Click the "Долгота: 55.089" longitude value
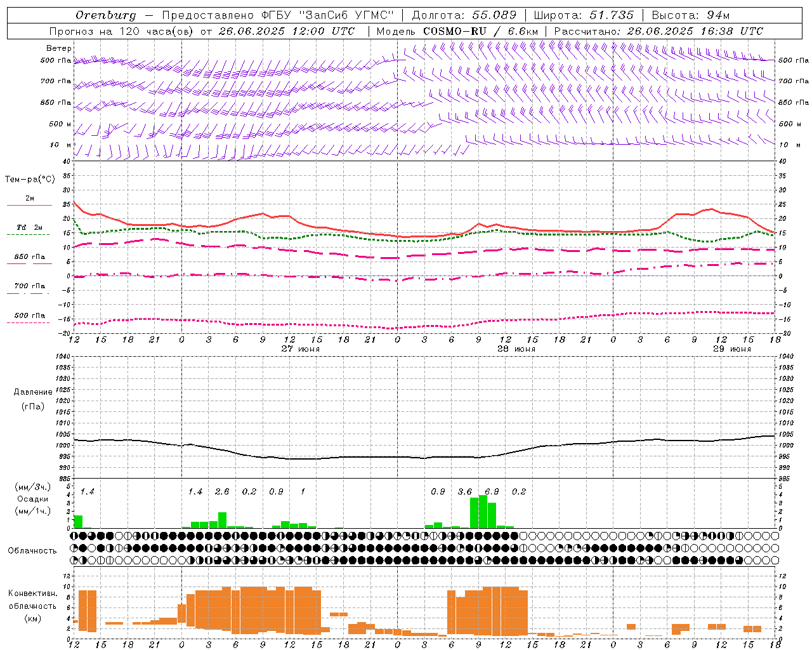The image size is (812, 650). click(464, 15)
